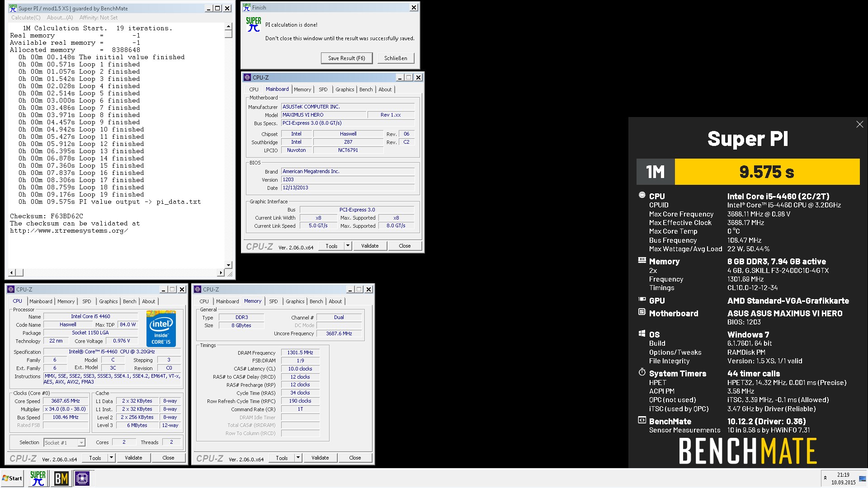Click the Super PI logo in Finish dialog

[x=253, y=24]
